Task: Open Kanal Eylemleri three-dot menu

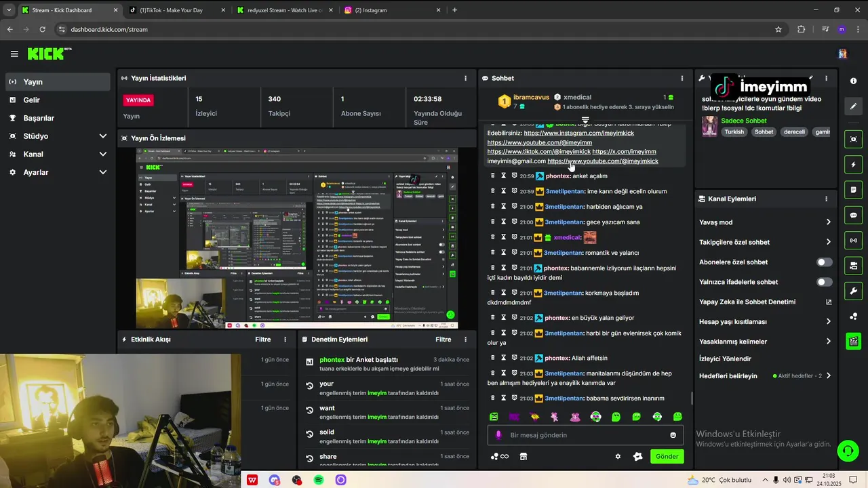Action: point(826,199)
